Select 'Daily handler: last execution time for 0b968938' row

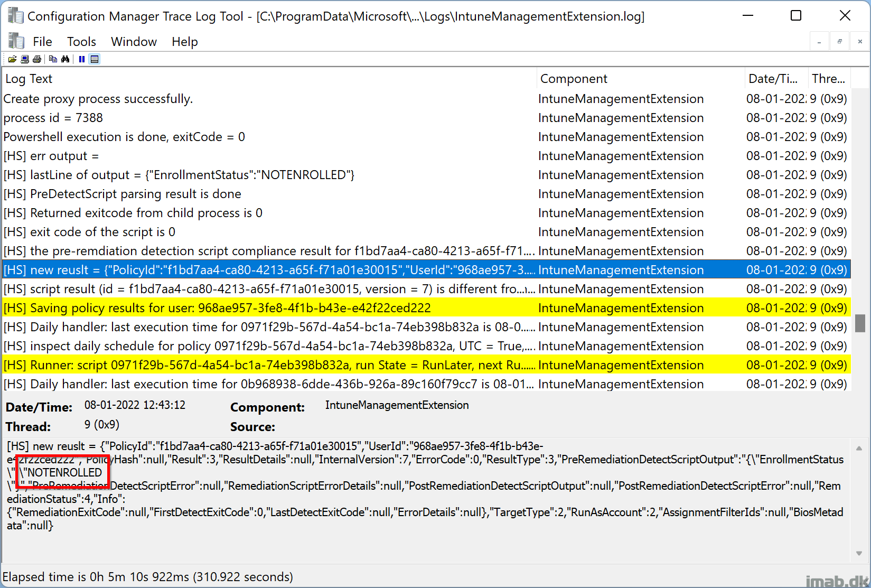(427, 384)
